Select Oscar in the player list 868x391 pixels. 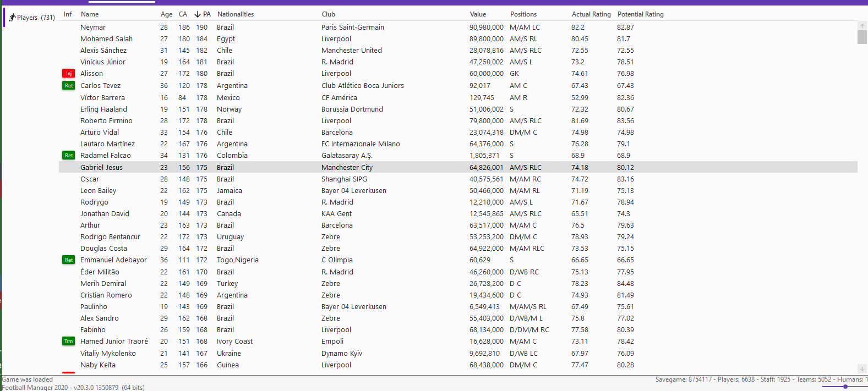click(90, 179)
